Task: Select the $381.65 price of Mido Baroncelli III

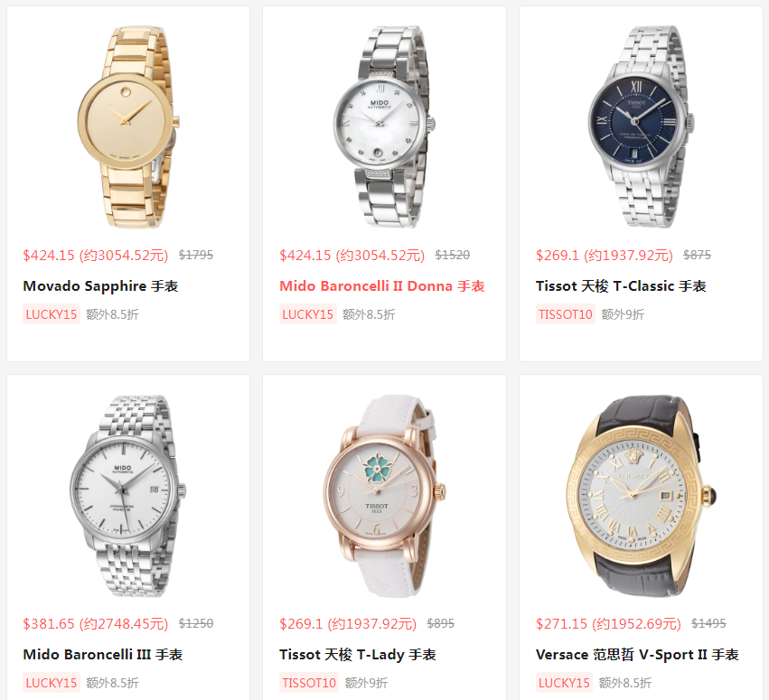Action: click(49, 623)
